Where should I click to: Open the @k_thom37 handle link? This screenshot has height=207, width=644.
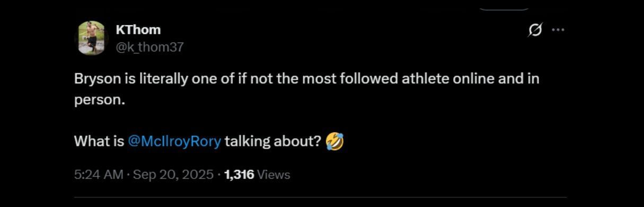(149, 47)
